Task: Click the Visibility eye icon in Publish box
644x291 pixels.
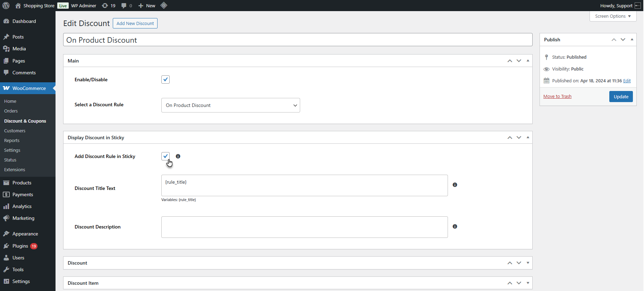Action: (546, 69)
